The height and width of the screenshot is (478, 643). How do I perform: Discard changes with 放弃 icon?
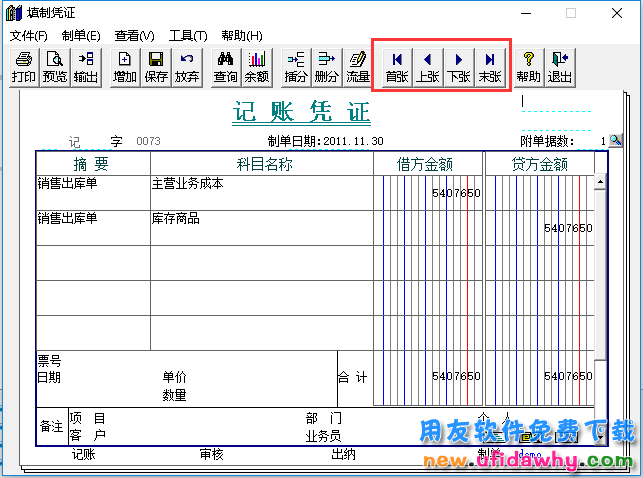click(187, 67)
